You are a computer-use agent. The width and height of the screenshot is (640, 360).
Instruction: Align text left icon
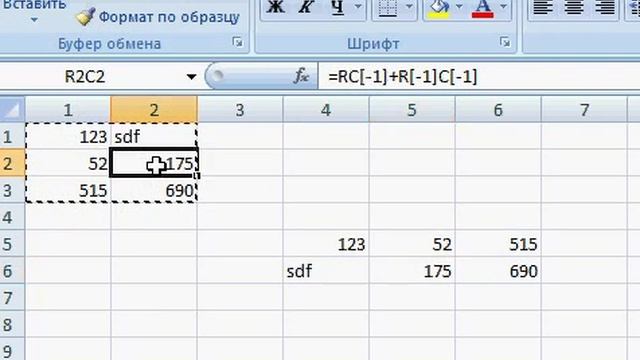pyautogui.click(x=543, y=7)
